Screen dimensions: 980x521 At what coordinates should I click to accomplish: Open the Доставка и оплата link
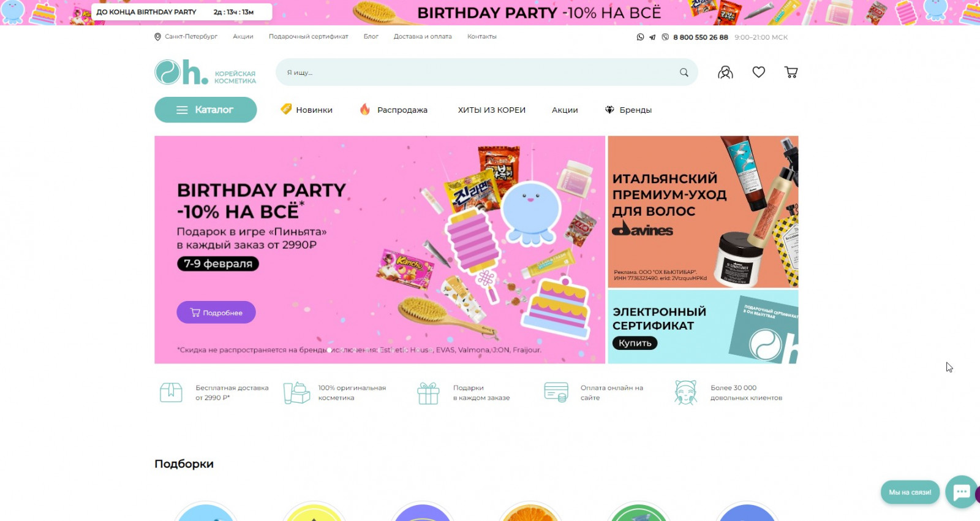(423, 37)
